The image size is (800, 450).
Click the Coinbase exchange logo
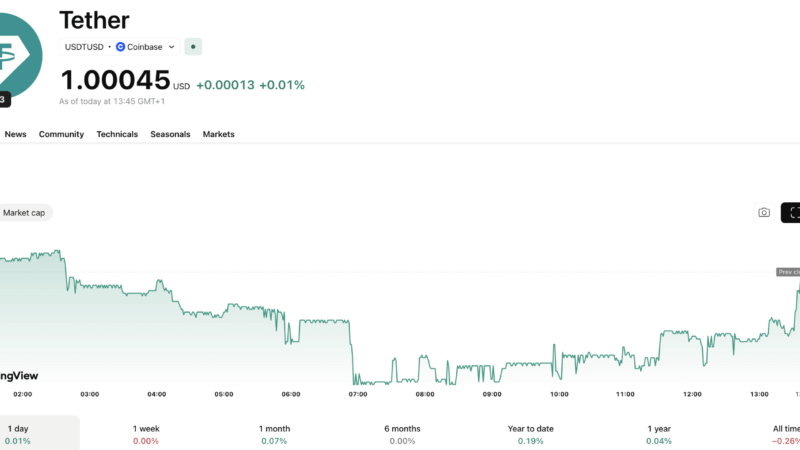pos(120,47)
